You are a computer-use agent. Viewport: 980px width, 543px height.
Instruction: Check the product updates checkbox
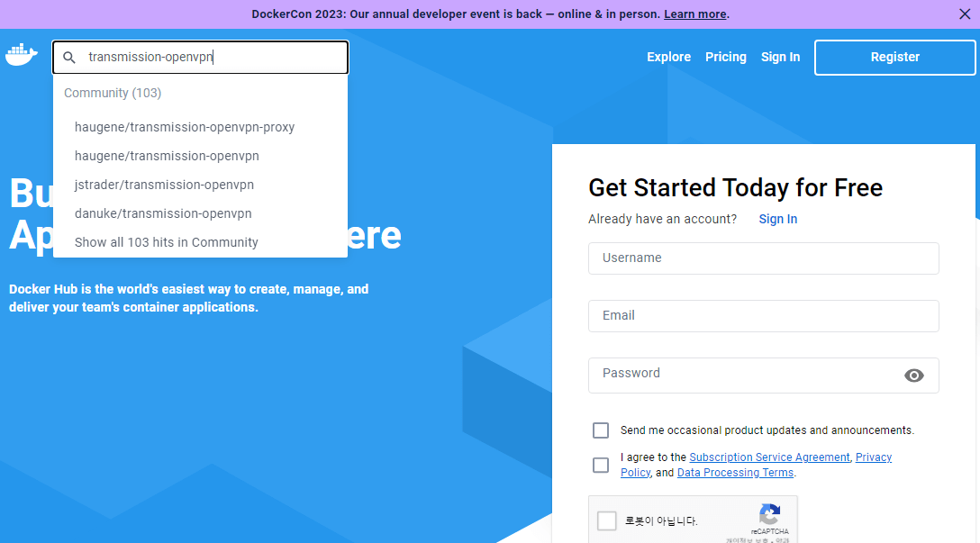[x=601, y=430]
